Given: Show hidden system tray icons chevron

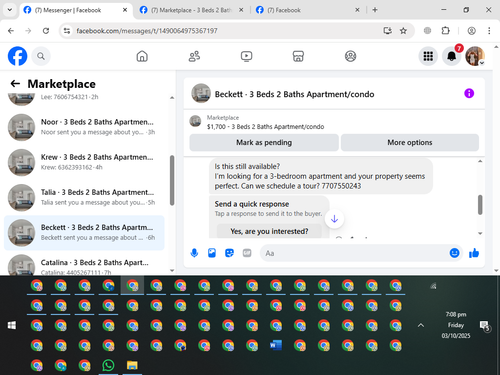Looking at the screenshot, I should pos(421,325).
